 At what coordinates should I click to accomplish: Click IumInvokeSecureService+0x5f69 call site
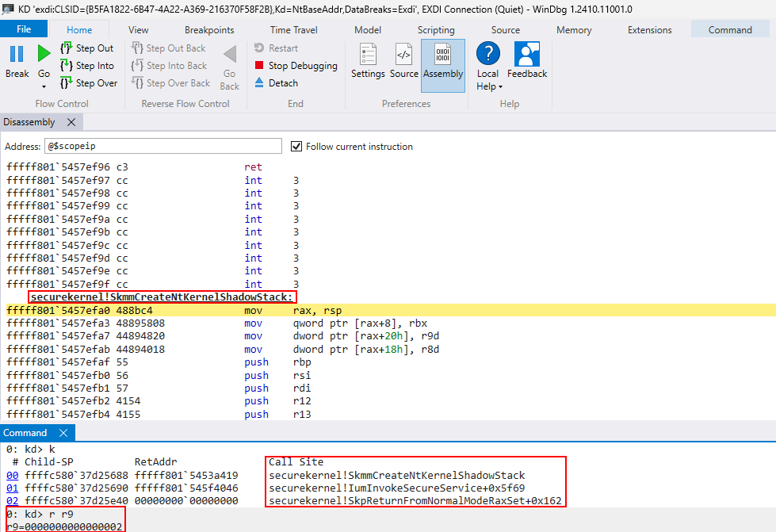click(397, 488)
